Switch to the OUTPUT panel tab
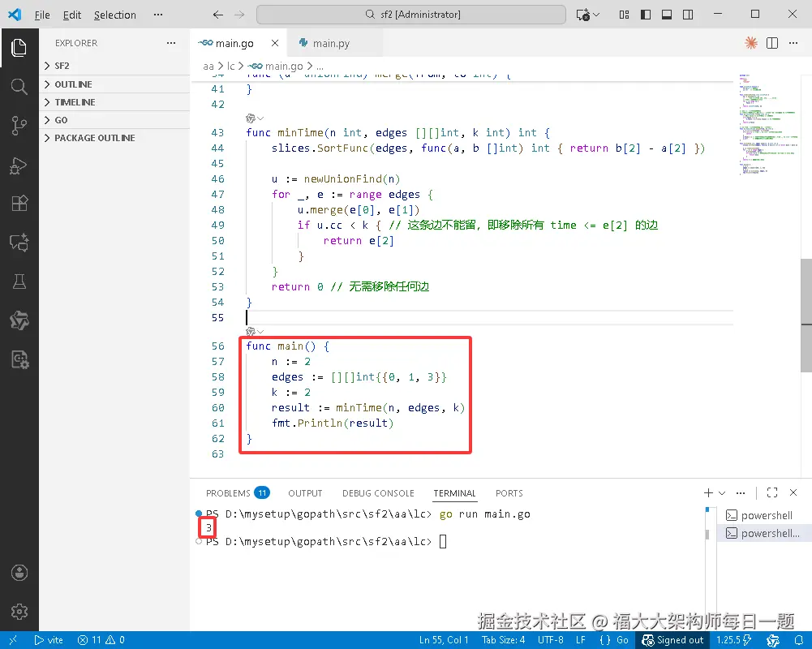Screen dimensions: 812x649 coord(305,493)
